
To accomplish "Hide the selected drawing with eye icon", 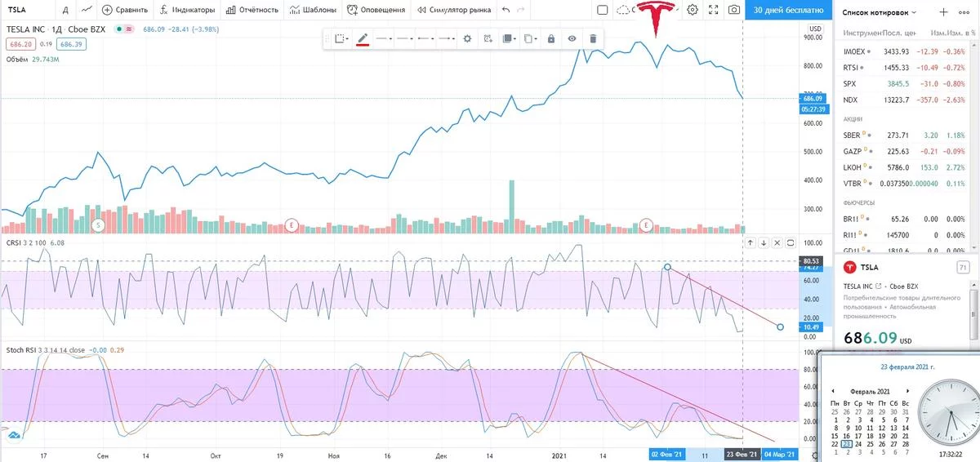I will [572, 38].
